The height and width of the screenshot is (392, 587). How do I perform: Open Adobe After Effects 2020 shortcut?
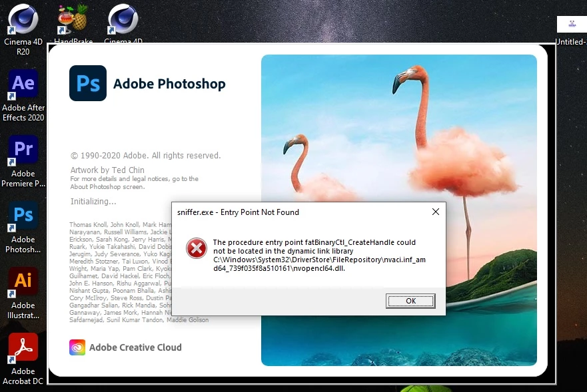tap(23, 95)
